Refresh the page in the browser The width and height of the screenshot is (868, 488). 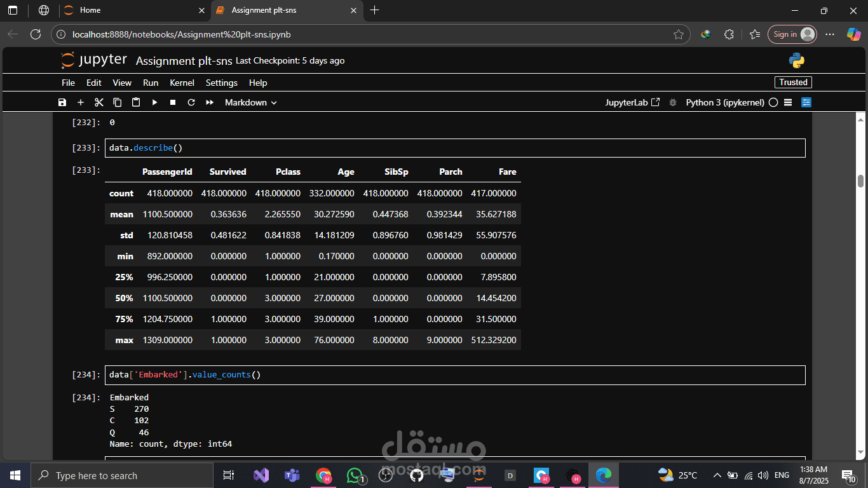pyautogui.click(x=36, y=34)
